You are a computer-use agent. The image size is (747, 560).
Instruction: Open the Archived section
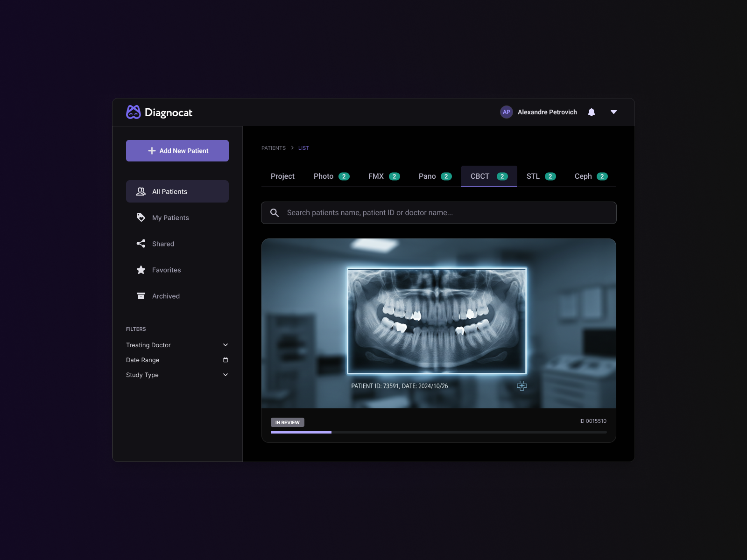[177, 296]
